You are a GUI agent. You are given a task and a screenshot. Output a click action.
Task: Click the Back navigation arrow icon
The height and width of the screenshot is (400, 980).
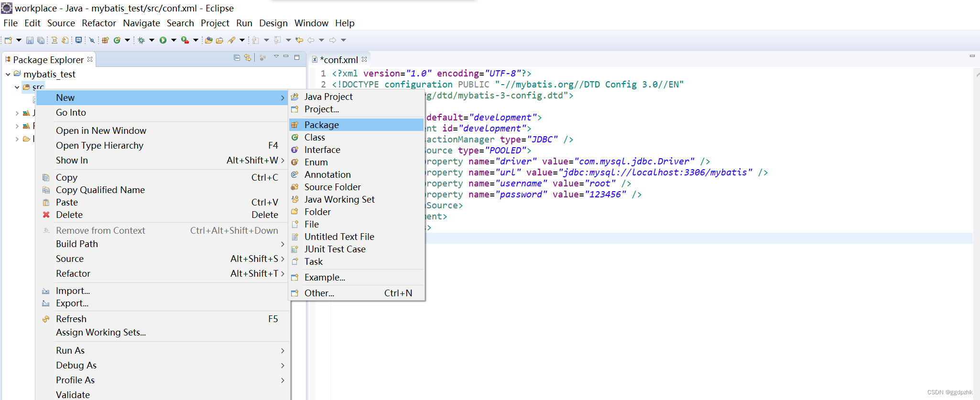(311, 40)
